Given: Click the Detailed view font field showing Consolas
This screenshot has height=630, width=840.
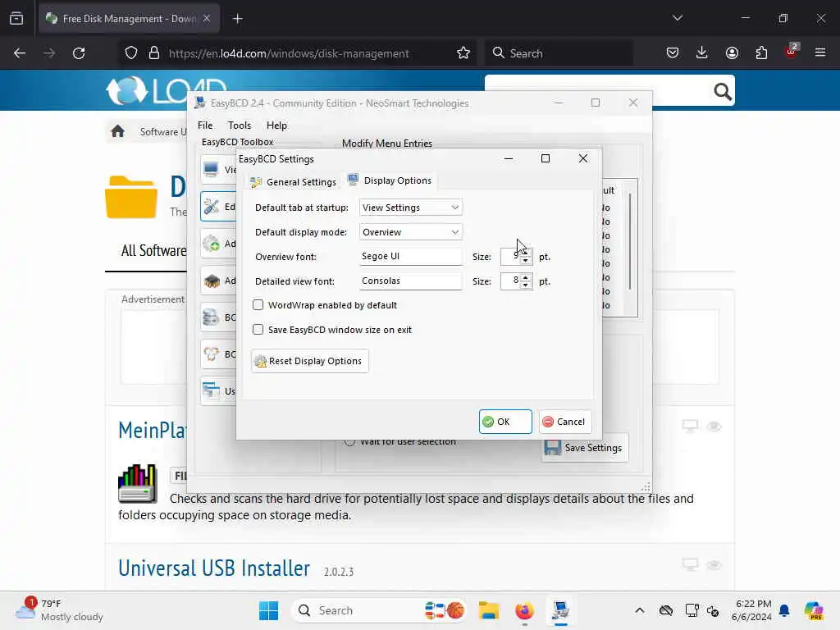Looking at the screenshot, I should point(410,281).
